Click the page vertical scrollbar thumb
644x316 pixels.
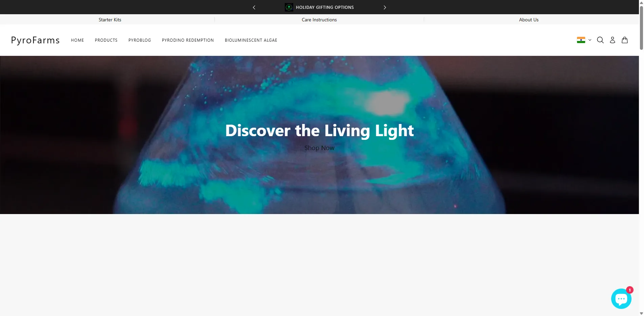click(x=641, y=28)
